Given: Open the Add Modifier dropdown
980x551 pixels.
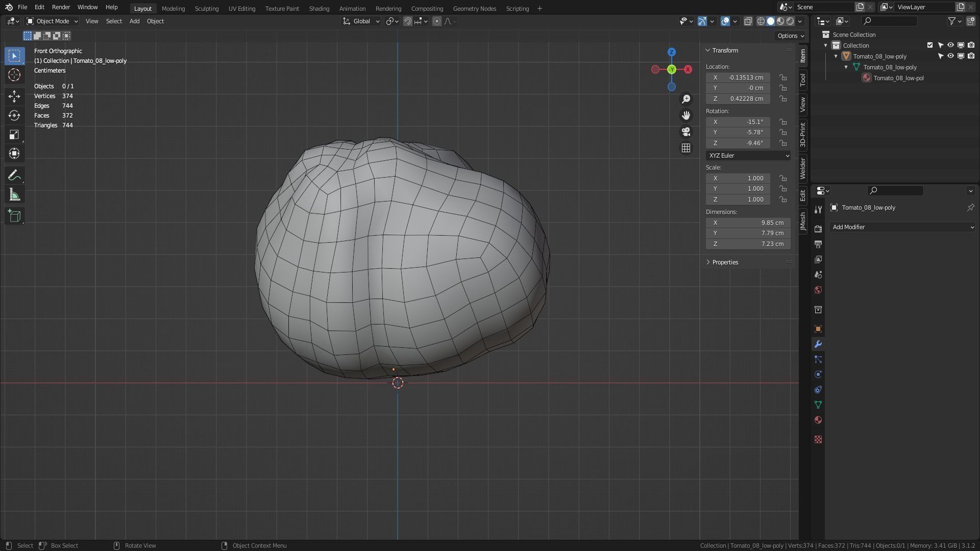Looking at the screenshot, I should (x=902, y=227).
